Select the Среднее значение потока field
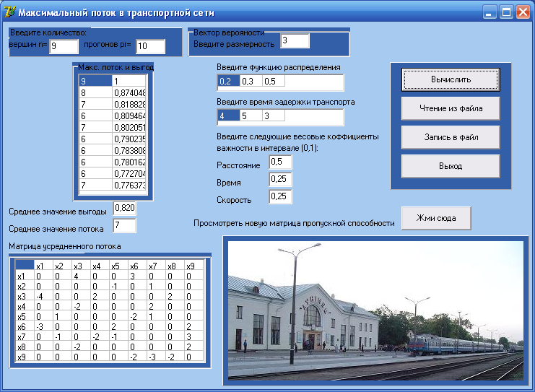Screen dimensions: 535x392 (125, 226)
